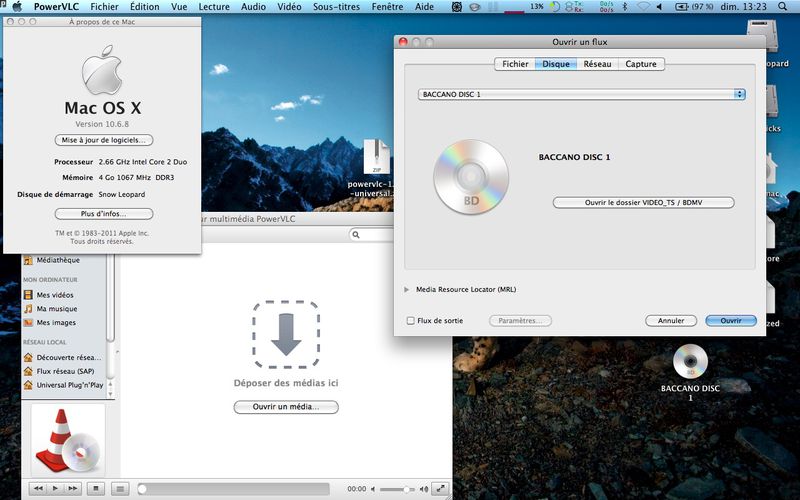Expand Media Resource Locator (MRL) section
This screenshot has width=800, height=500.
click(x=407, y=289)
